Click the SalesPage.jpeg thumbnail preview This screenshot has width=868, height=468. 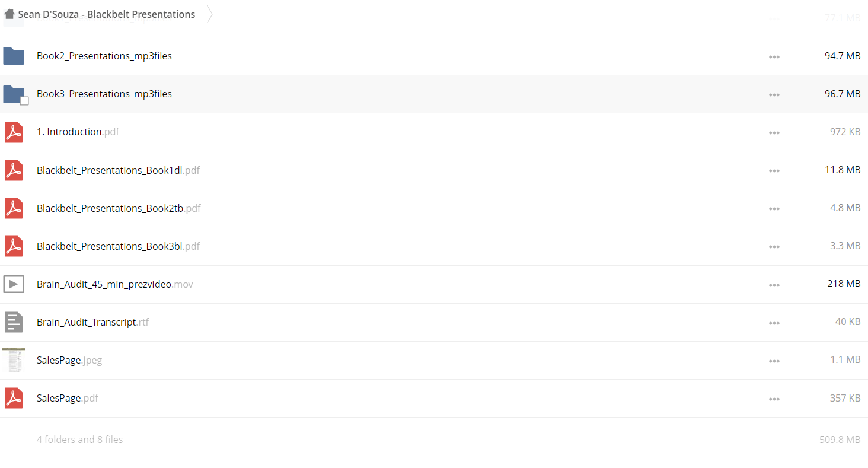point(14,360)
